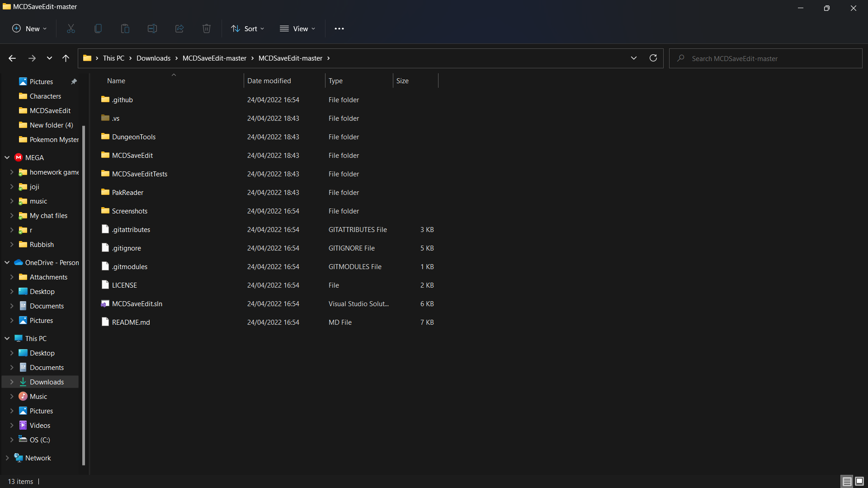
Task: Navigate to Downloads via the breadcrumb
Action: tap(153, 58)
